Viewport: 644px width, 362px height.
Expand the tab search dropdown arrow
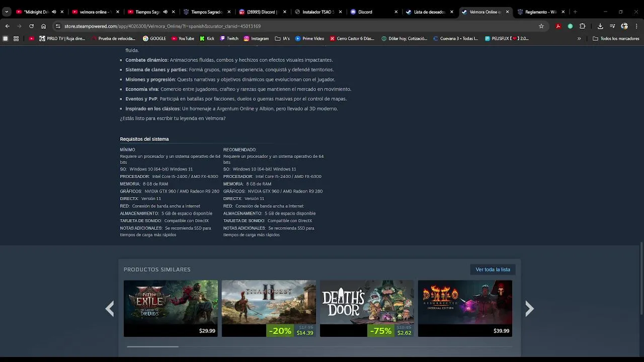7,12
